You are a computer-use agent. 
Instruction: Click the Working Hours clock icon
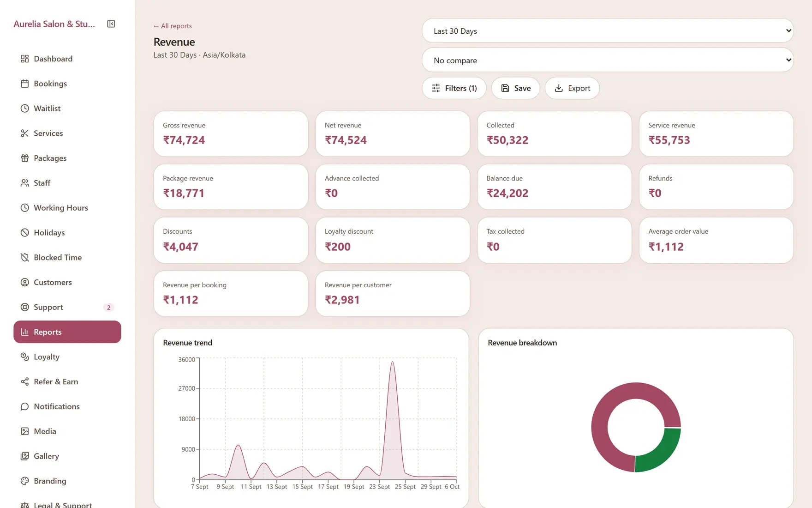click(24, 208)
